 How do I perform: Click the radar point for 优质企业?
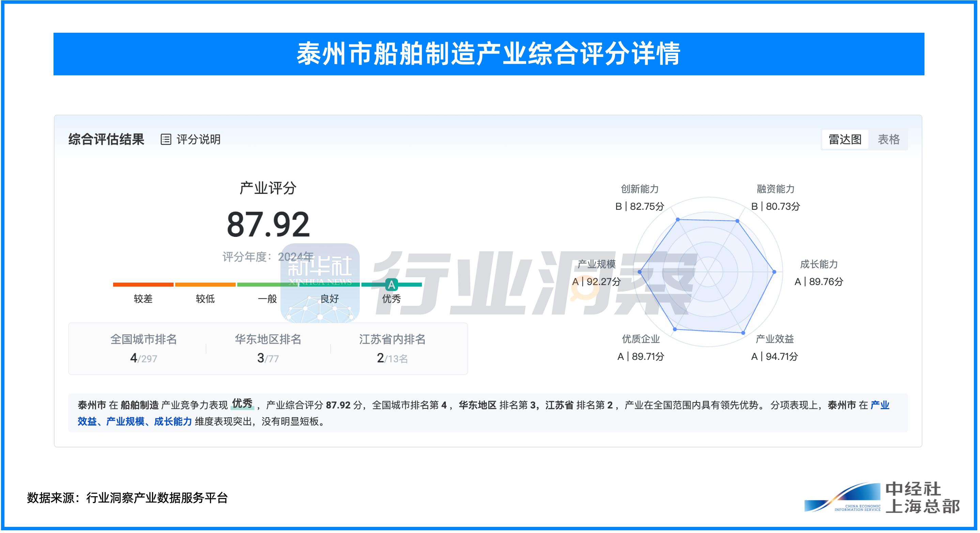pyautogui.click(x=675, y=329)
